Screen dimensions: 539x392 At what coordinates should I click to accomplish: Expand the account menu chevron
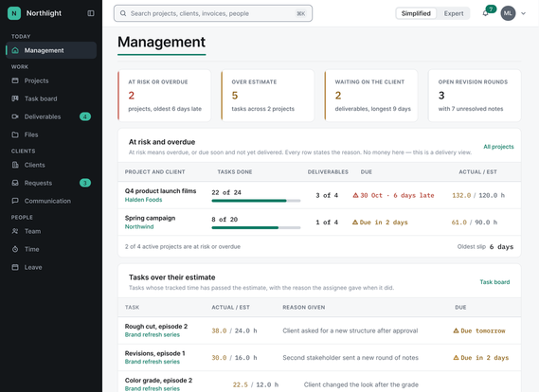[523, 14]
